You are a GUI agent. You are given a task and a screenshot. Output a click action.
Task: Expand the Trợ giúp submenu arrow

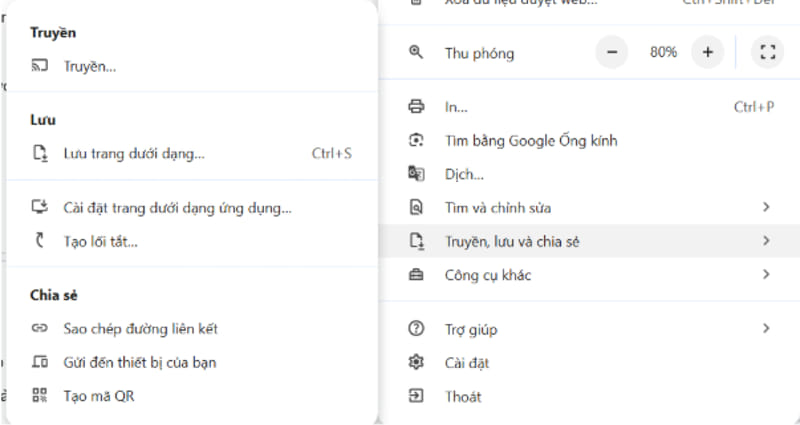766,329
